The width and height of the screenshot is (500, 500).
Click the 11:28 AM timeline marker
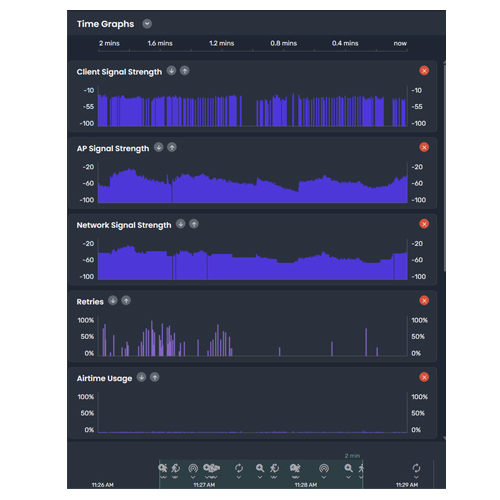pos(306,485)
